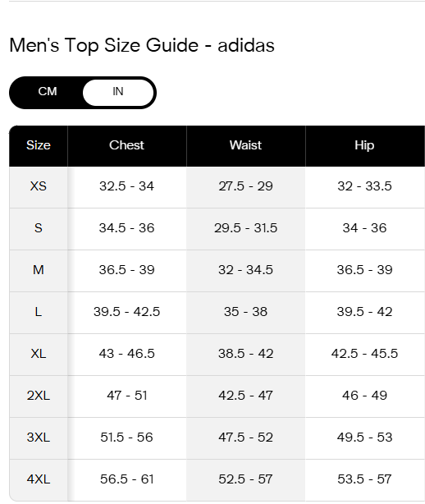This screenshot has height=504, width=425.
Task: Click chest value 39.5 - 42.5
Action: pos(127,312)
